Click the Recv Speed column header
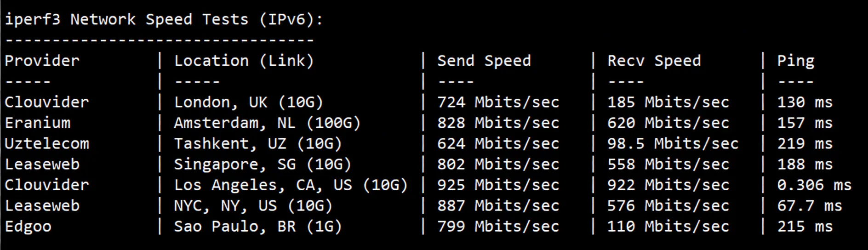 [x=654, y=61]
